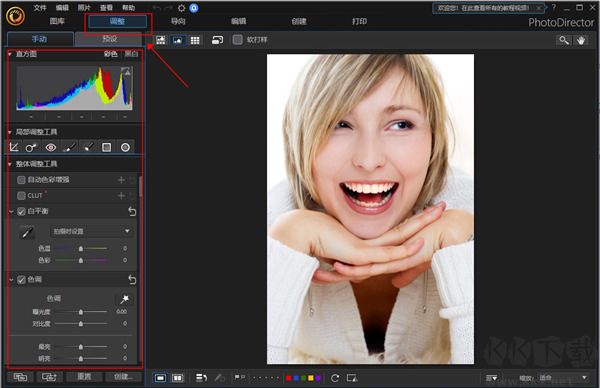Enable the CLUT checkbox
This screenshot has width=600, height=388.
(x=21, y=196)
